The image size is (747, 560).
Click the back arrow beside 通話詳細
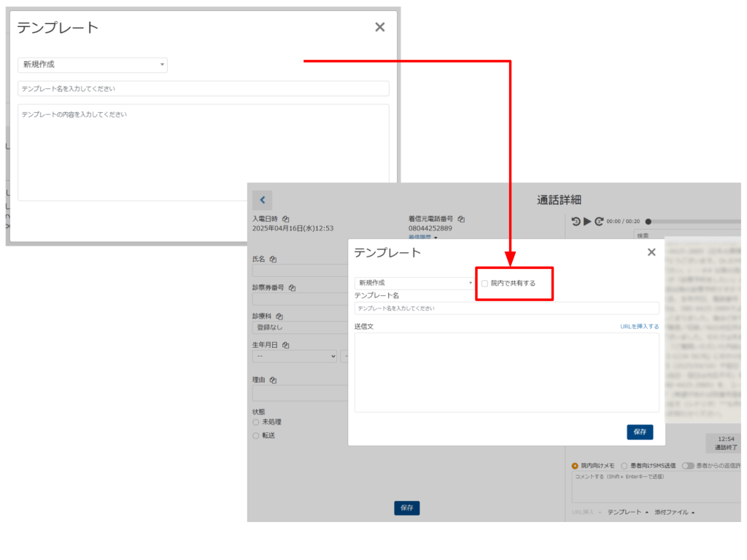pos(262,201)
